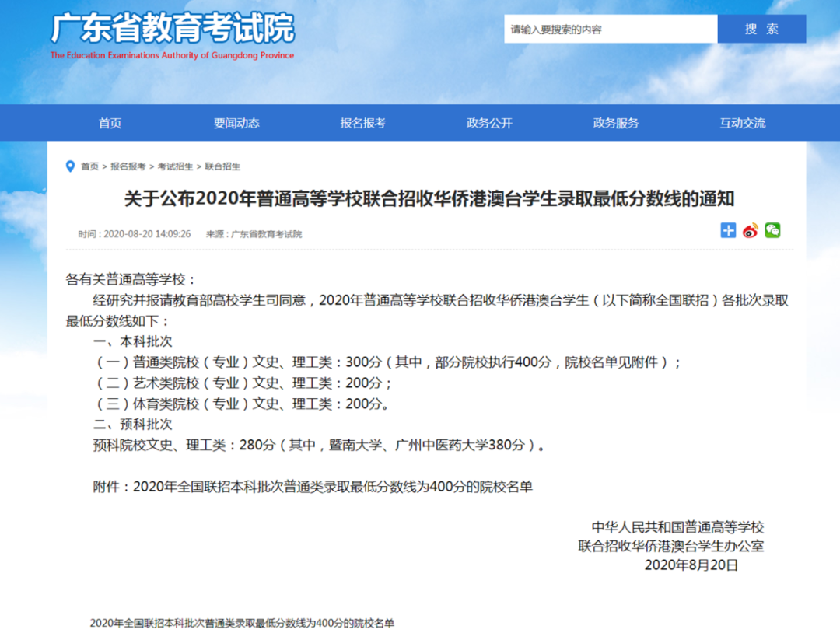Click the line （三）体育类院校（专业）文史、理工类：200分
The height and width of the screenshot is (633, 840).
click(243, 404)
